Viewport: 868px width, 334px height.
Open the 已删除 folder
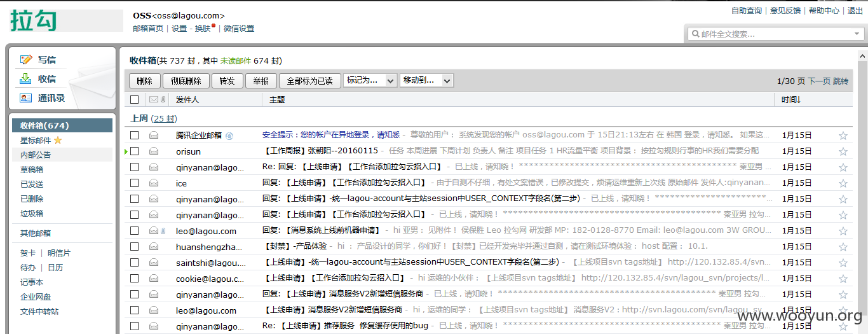pyautogui.click(x=31, y=198)
